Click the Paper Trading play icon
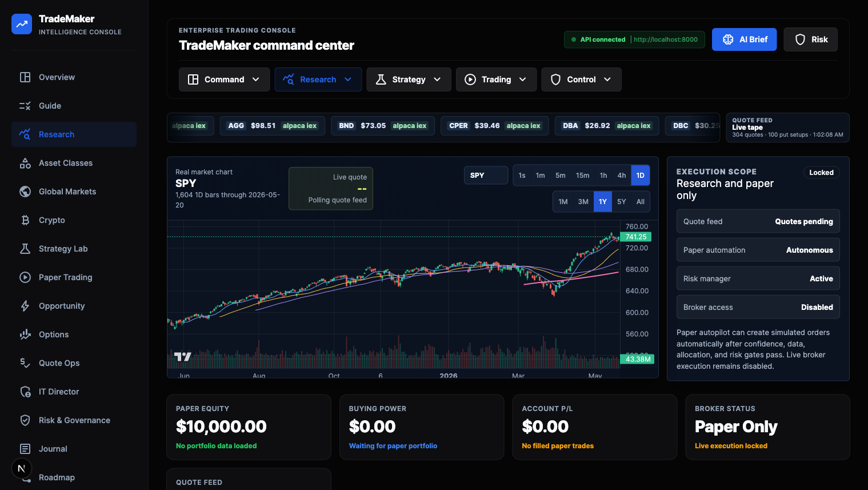868x490 pixels. click(x=25, y=277)
